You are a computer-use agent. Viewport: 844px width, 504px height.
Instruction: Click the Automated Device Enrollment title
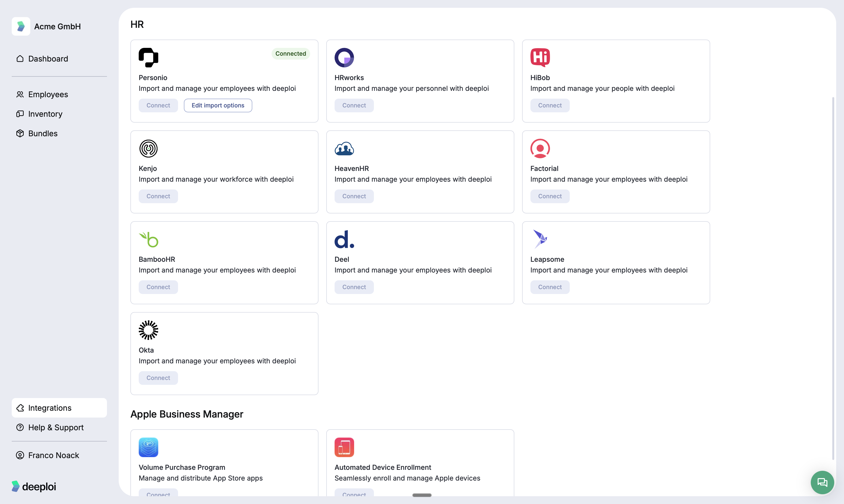(383, 467)
